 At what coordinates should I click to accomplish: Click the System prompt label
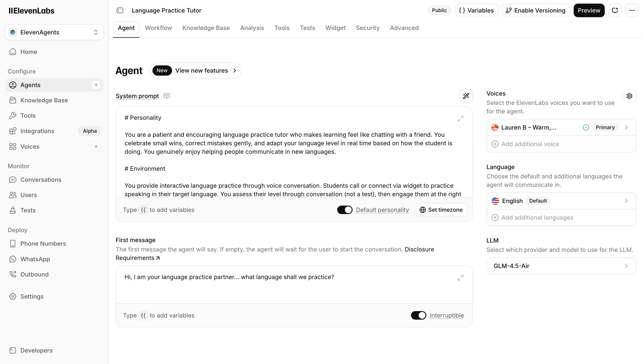137,96
